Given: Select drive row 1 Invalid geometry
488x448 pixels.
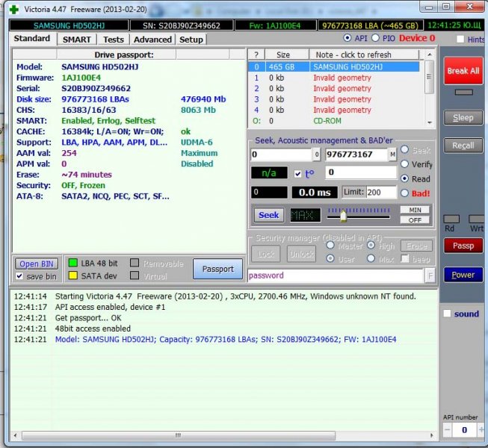Looking at the screenshot, I should 333,78.
